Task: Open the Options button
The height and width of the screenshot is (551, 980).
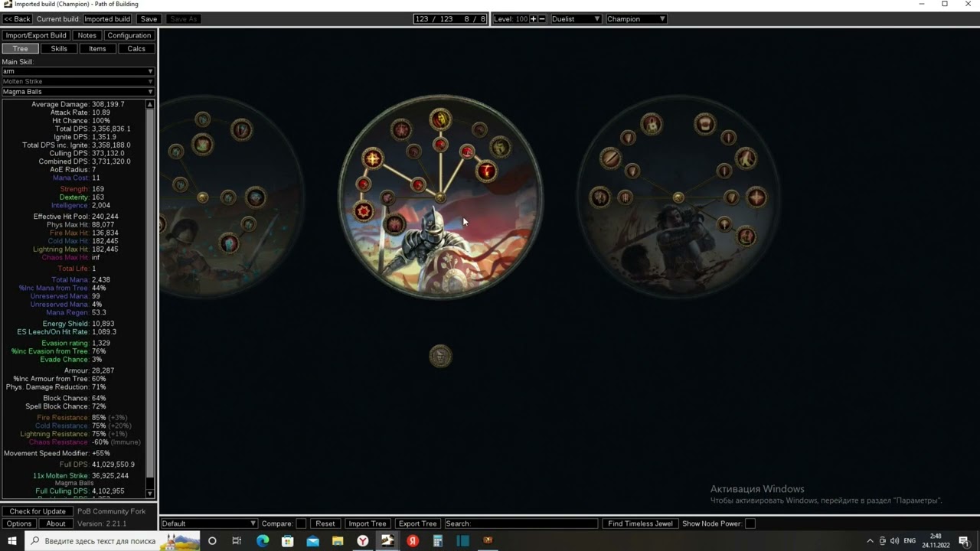Action: click(x=19, y=523)
